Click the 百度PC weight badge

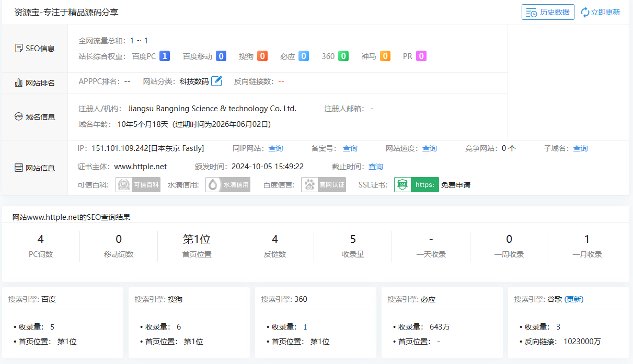pyautogui.click(x=165, y=56)
